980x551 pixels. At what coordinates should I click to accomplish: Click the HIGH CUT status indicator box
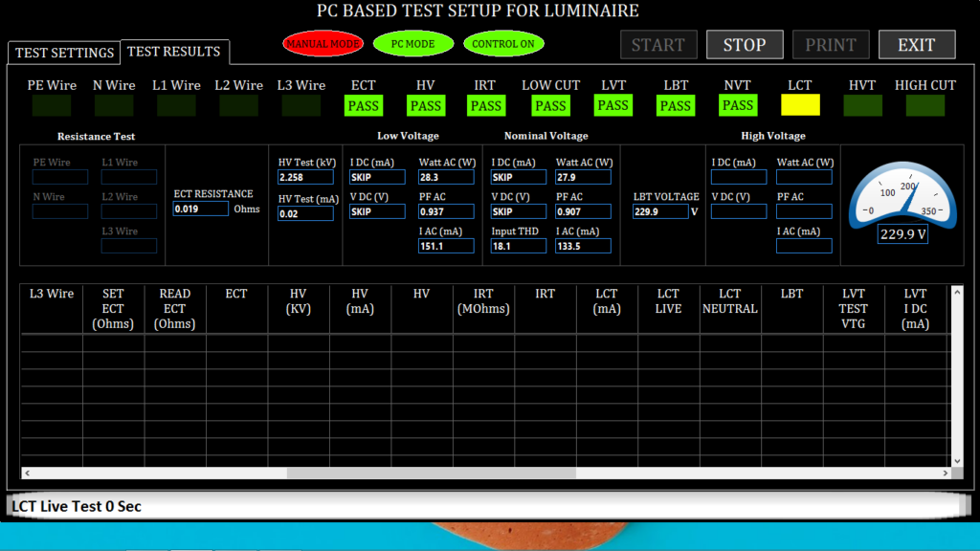(925, 105)
